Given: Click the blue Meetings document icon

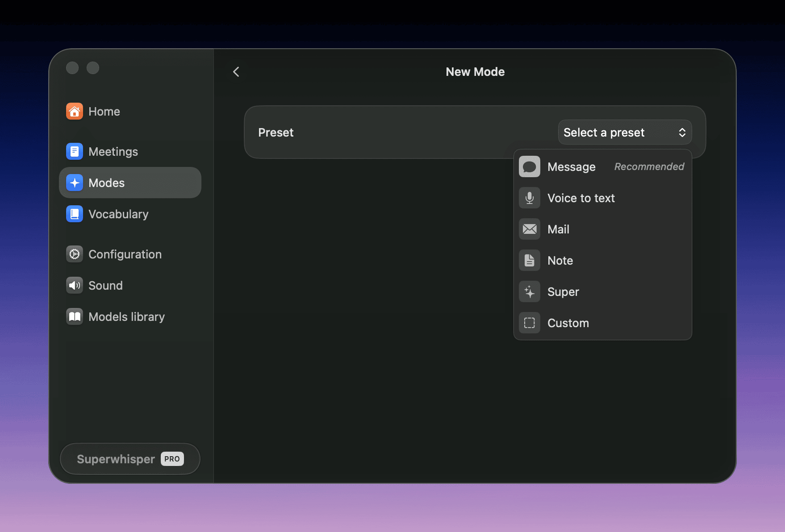Looking at the screenshot, I should pyautogui.click(x=75, y=151).
